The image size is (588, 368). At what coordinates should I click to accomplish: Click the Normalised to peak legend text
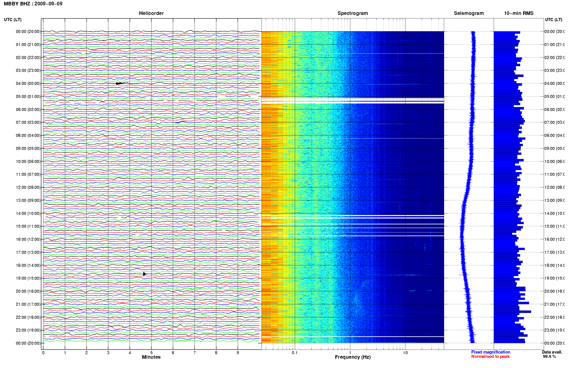click(x=490, y=357)
